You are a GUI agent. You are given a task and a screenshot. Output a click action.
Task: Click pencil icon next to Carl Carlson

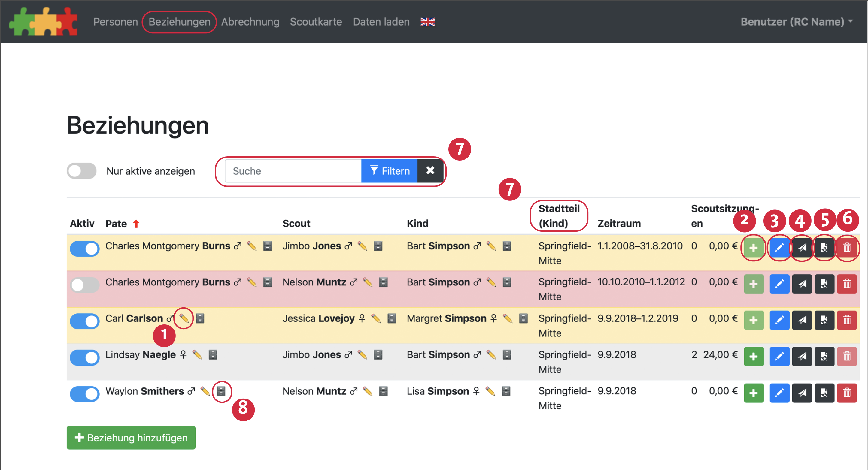coord(184,318)
